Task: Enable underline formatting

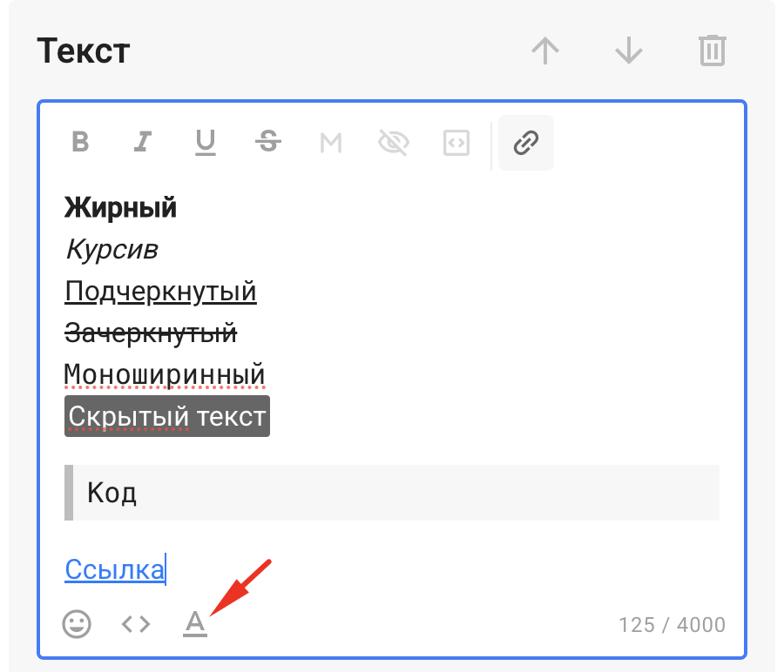Action: pos(205,142)
